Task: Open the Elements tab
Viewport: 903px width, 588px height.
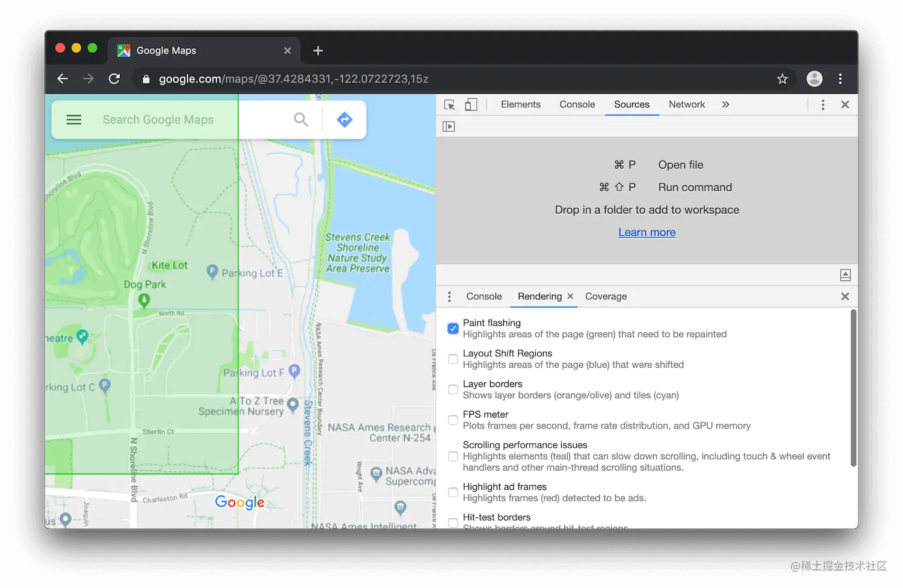Action: (521, 105)
